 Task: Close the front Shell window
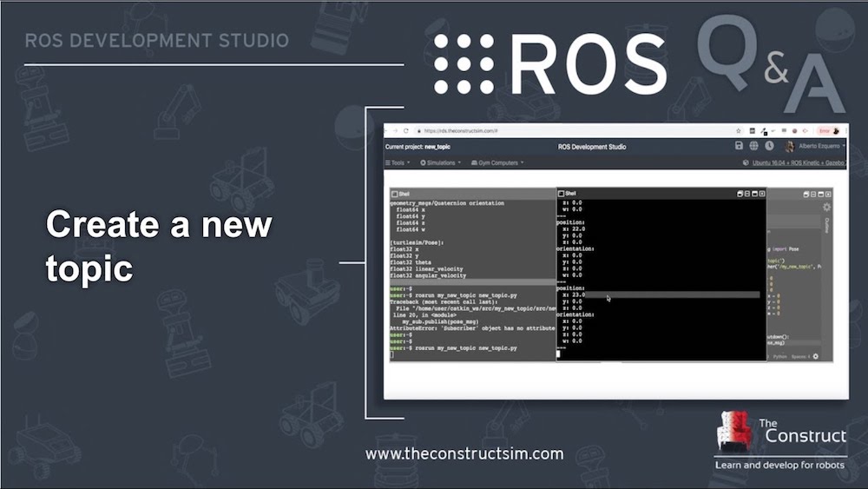tap(762, 194)
